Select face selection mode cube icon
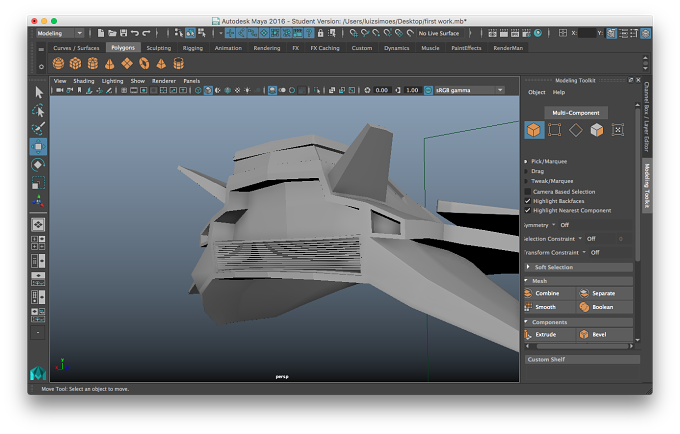Viewport: 680px width, 434px height. pos(597,130)
